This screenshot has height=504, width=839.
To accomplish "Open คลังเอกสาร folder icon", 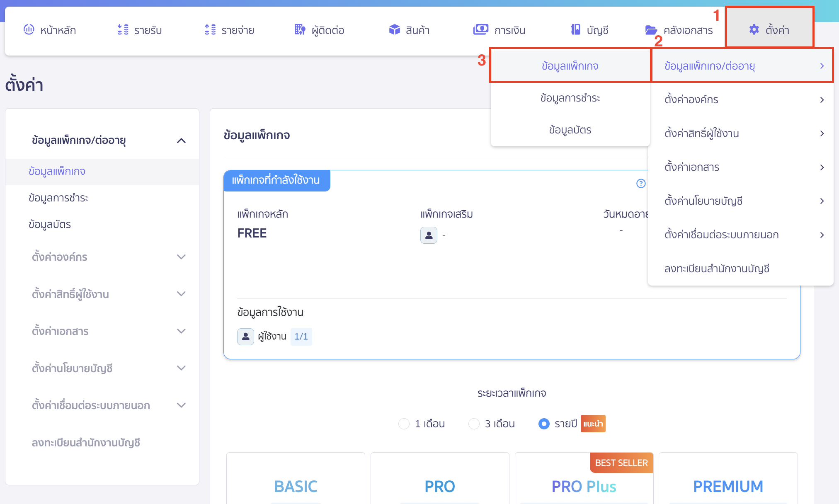I will [651, 30].
